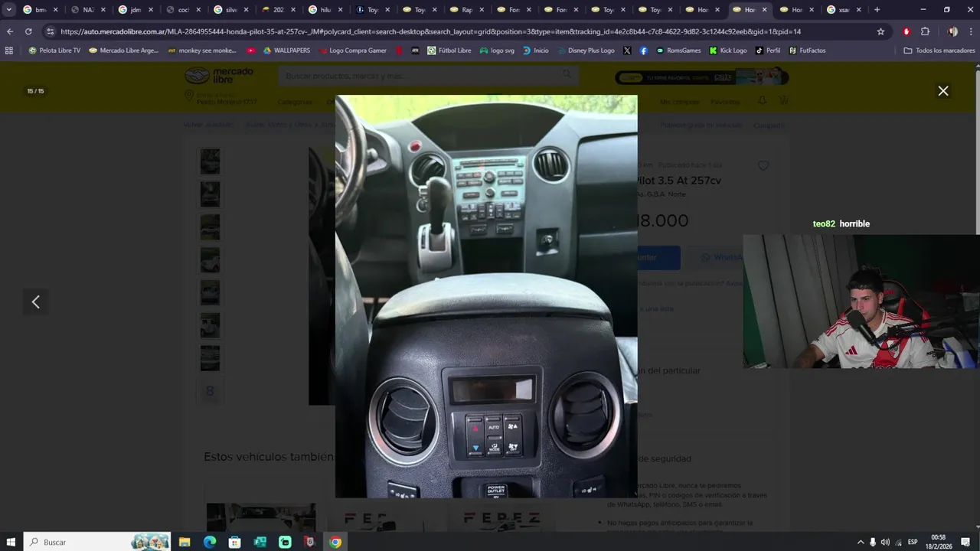The image size is (980, 551).
Task: Open the tab search dropdown
Action: coord(9,10)
